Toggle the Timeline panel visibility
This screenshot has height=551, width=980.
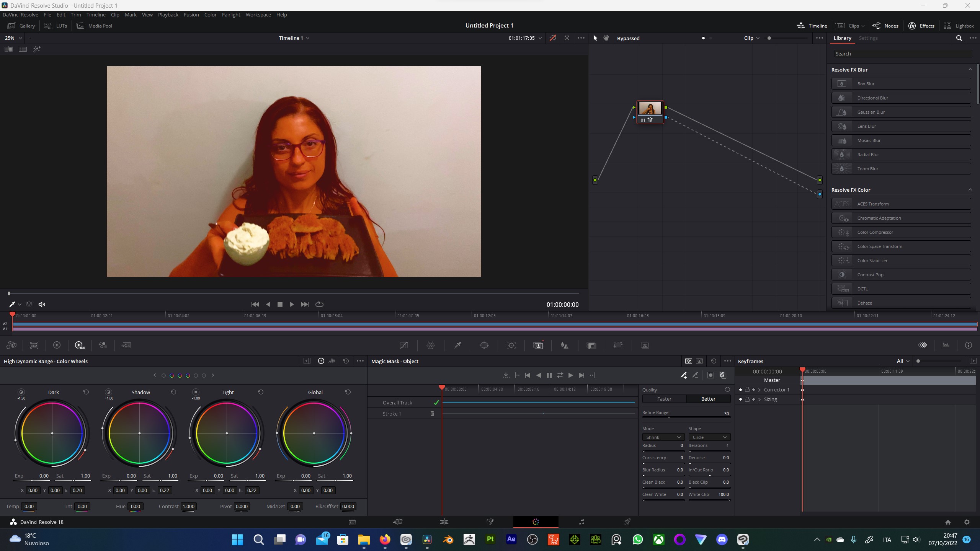pos(812,26)
